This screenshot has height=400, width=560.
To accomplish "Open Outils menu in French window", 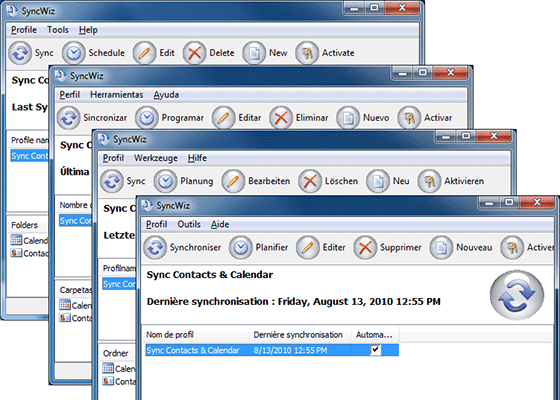I will (x=189, y=224).
